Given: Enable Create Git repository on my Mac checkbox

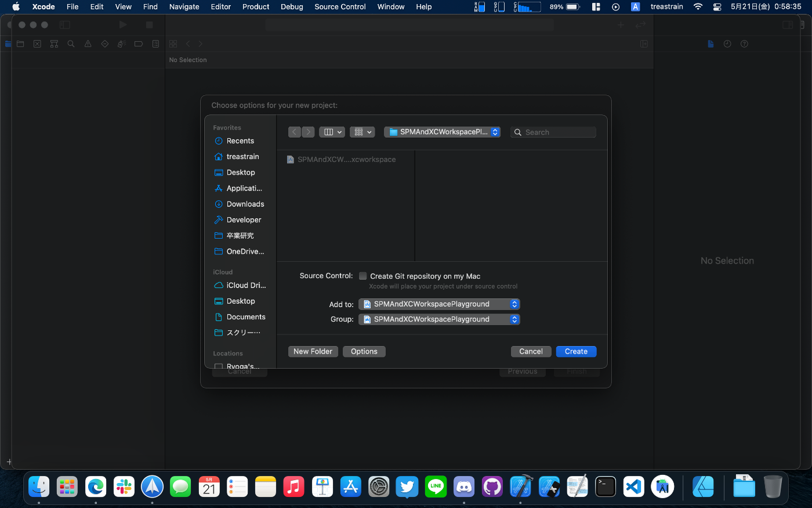Looking at the screenshot, I should 363,276.
